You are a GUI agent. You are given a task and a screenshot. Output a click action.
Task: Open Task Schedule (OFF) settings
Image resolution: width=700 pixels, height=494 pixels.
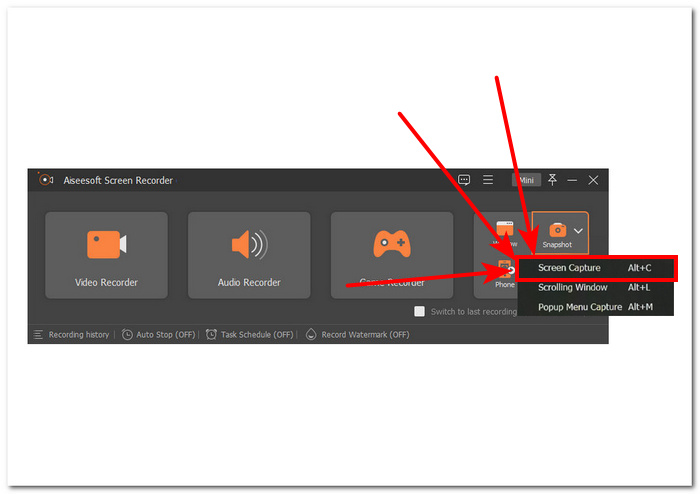pos(257,335)
